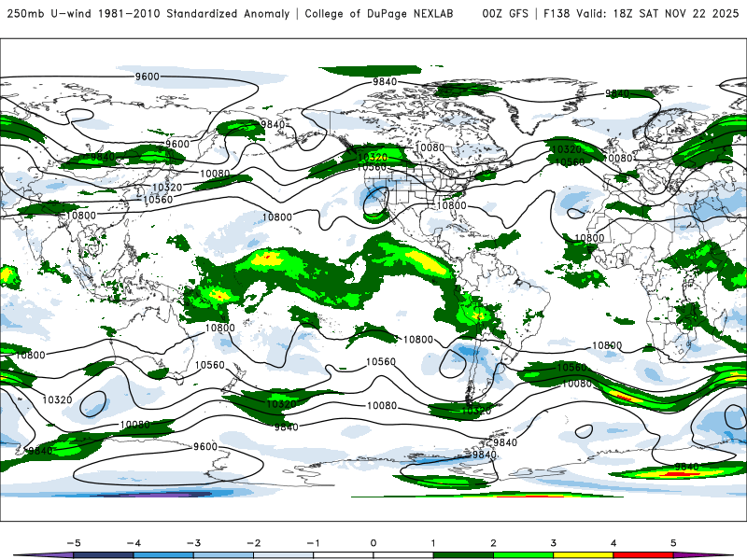Select the light blue colorbar segment between -3 and -2
Viewport: 747px width, 560px height.
coord(223,555)
